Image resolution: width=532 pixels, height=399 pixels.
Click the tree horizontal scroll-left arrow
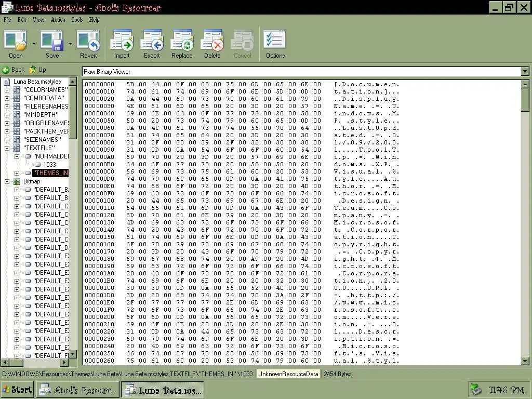[5, 362]
